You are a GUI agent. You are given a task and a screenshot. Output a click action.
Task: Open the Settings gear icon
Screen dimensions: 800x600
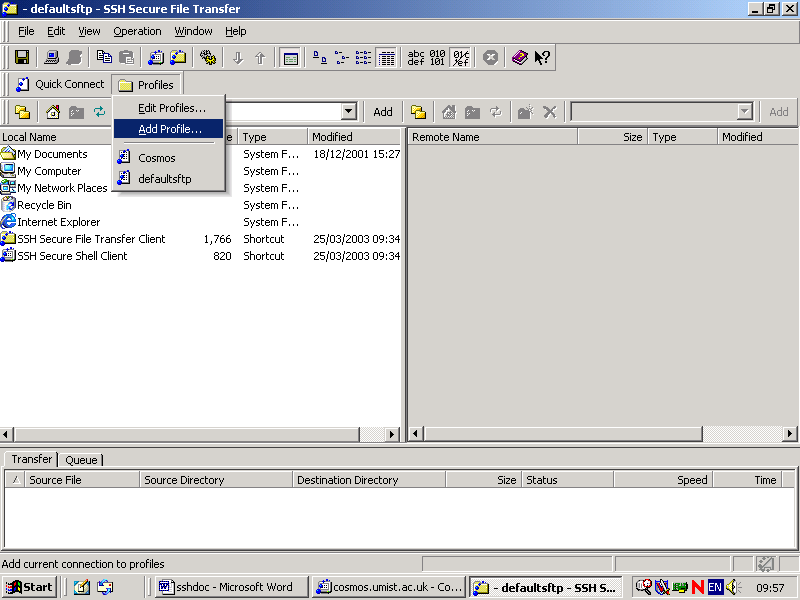pos(208,58)
